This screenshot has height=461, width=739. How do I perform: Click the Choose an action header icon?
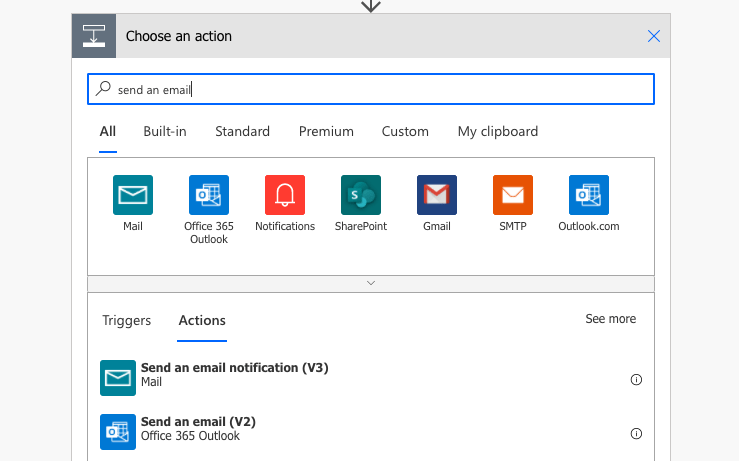tap(94, 36)
